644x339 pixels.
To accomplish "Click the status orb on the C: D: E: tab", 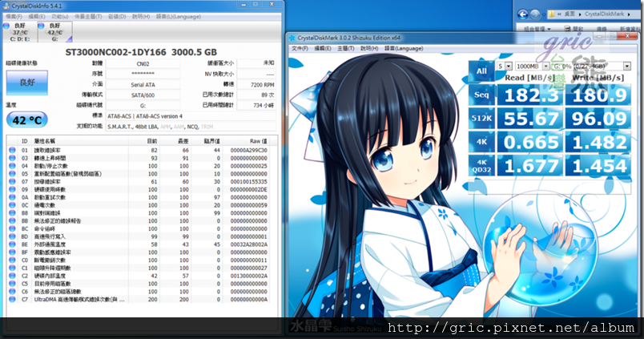I will [x=6, y=26].
